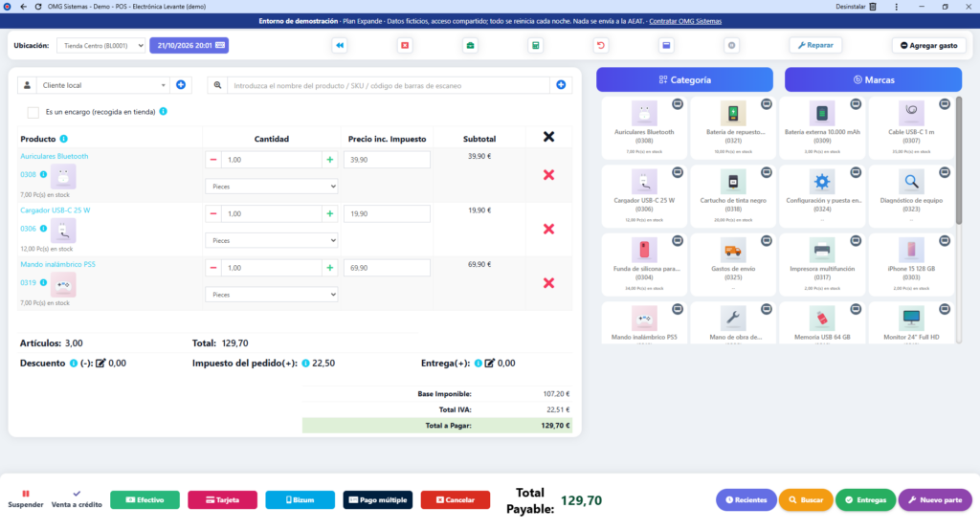
Task: Click info icon beside Producto header
Action: point(64,139)
